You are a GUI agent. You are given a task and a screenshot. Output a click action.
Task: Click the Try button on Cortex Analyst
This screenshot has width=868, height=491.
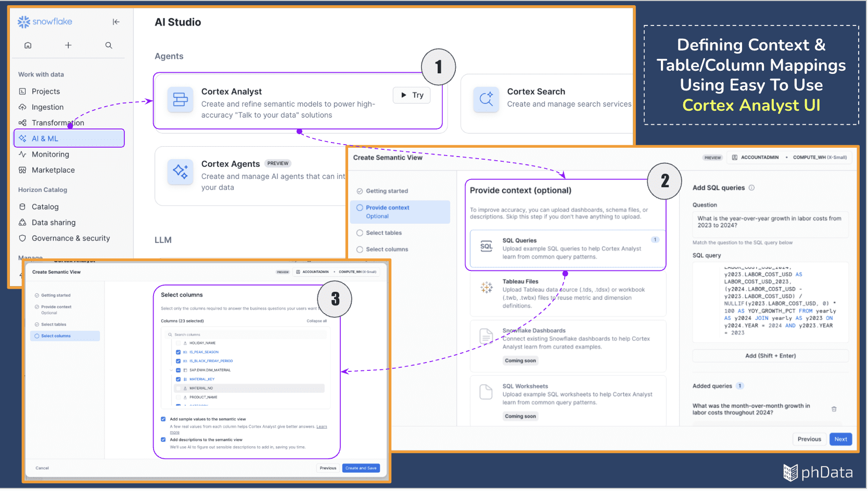click(x=412, y=95)
